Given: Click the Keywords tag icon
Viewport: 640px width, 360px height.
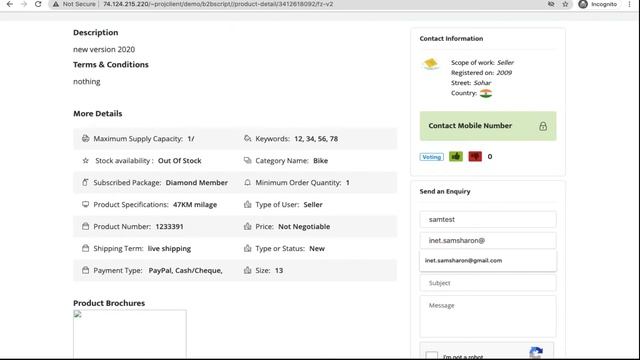Looking at the screenshot, I should point(247,138).
